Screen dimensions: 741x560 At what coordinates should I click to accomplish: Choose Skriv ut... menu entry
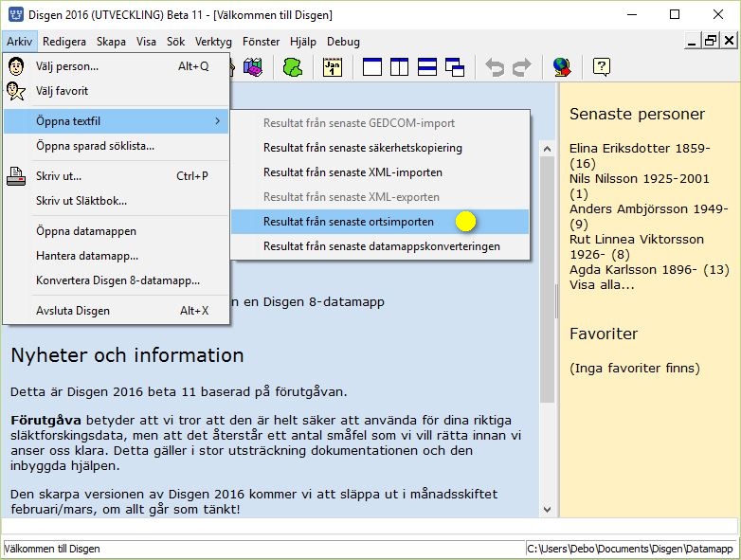(117, 176)
